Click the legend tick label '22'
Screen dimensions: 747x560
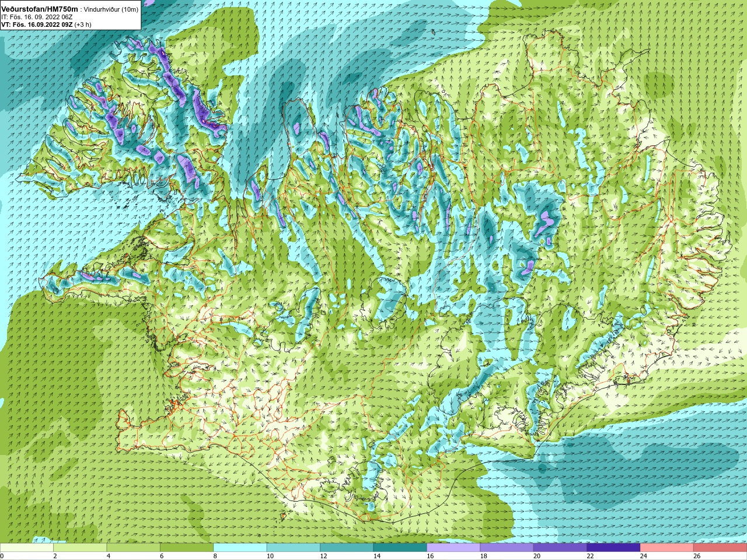click(x=590, y=556)
